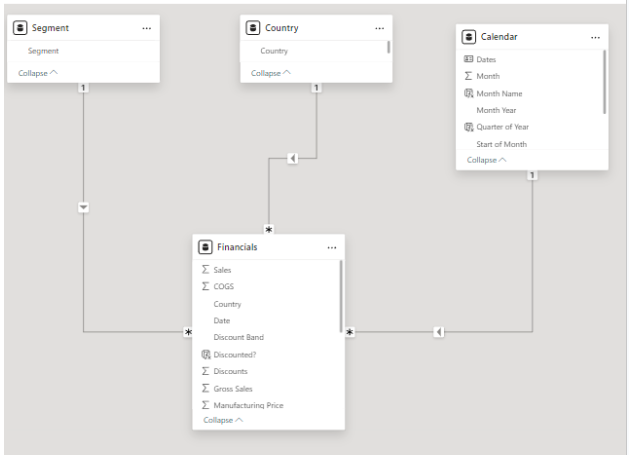The width and height of the screenshot is (629, 455).
Task: Click the calculated icon beside Quarter of Year
Action: pos(469,127)
